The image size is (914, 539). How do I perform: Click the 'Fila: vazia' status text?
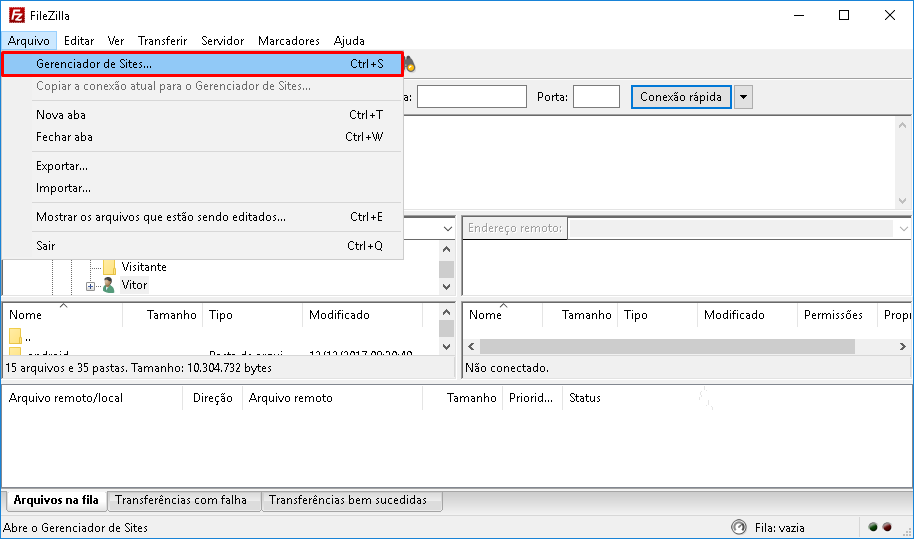pos(779,528)
